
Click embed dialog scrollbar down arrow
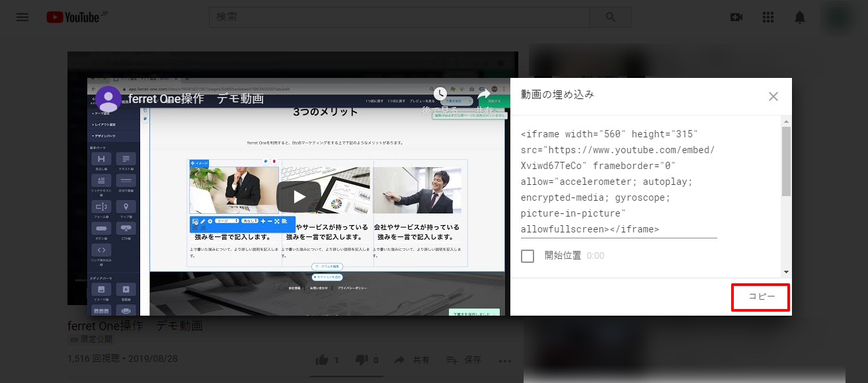pos(786,271)
